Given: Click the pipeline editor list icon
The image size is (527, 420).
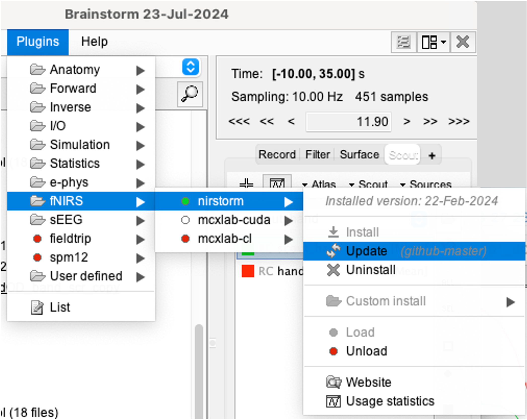Looking at the screenshot, I should 403,42.
